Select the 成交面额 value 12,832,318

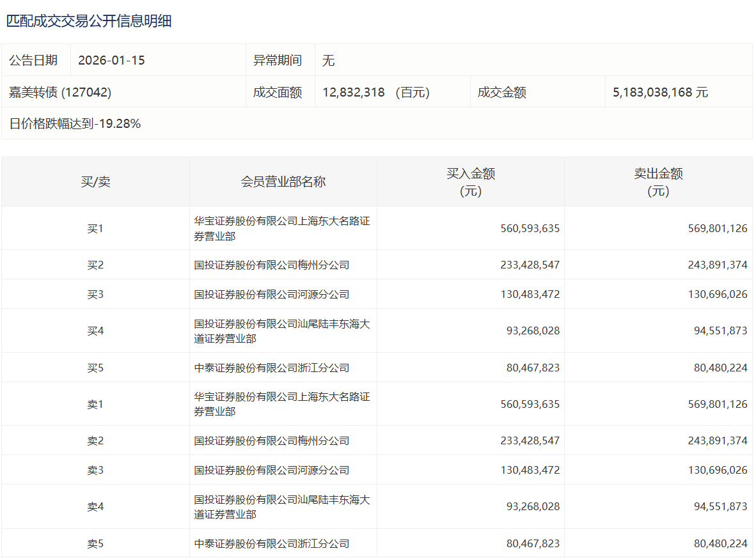click(354, 93)
